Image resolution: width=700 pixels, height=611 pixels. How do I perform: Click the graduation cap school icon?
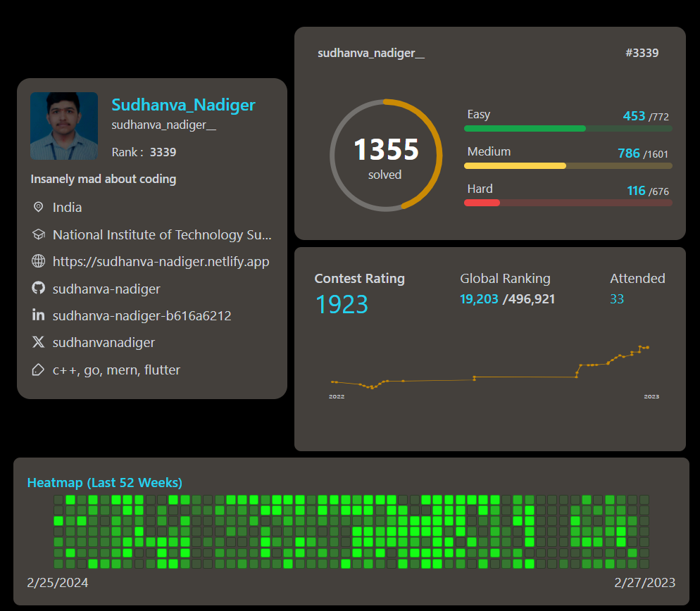[x=38, y=234]
